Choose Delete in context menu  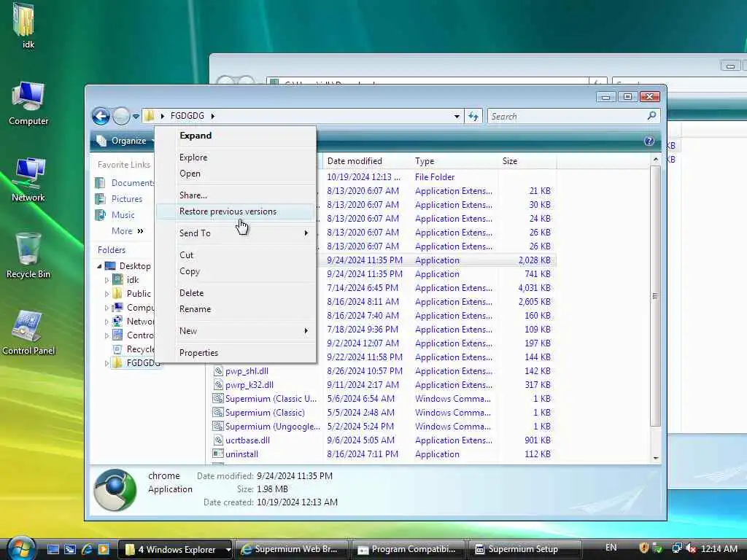[236, 293]
